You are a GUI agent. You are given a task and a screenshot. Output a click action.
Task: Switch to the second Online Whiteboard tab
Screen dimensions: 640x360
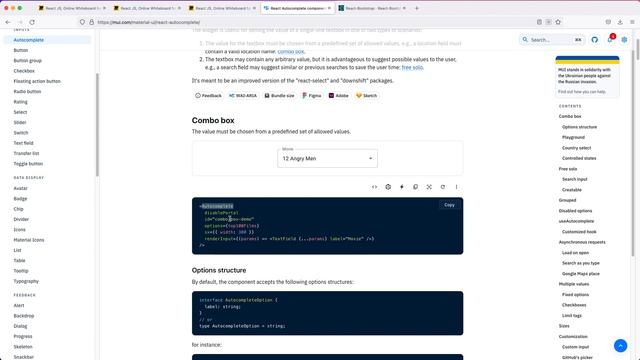click(x=147, y=8)
